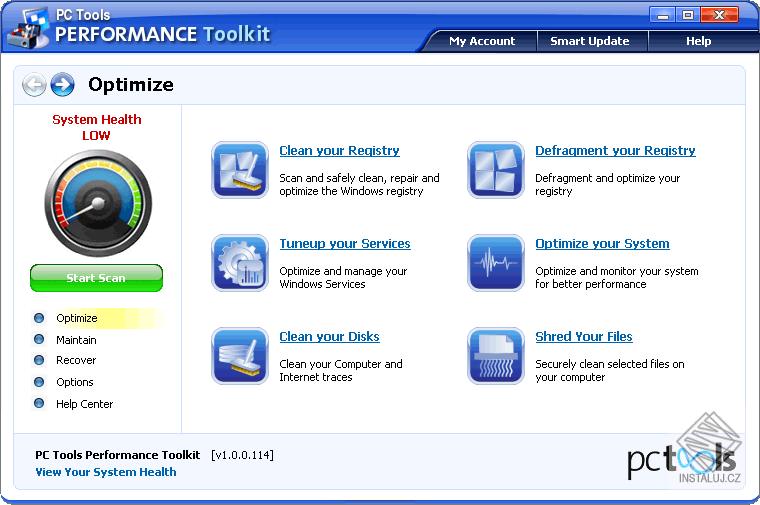
Task: Open the Clean your Registry broom icon
Action: (x=239, y=170)
